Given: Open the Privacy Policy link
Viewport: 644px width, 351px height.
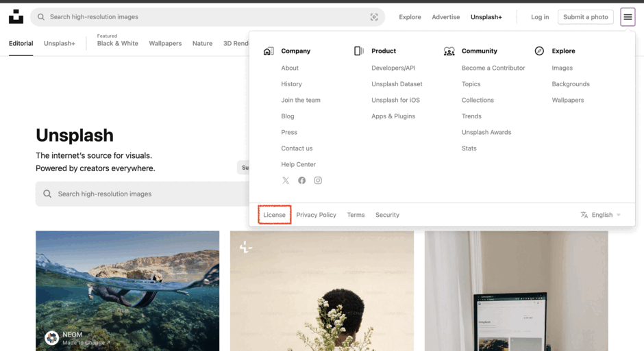Looking at the screenshot, I should 317,215.
